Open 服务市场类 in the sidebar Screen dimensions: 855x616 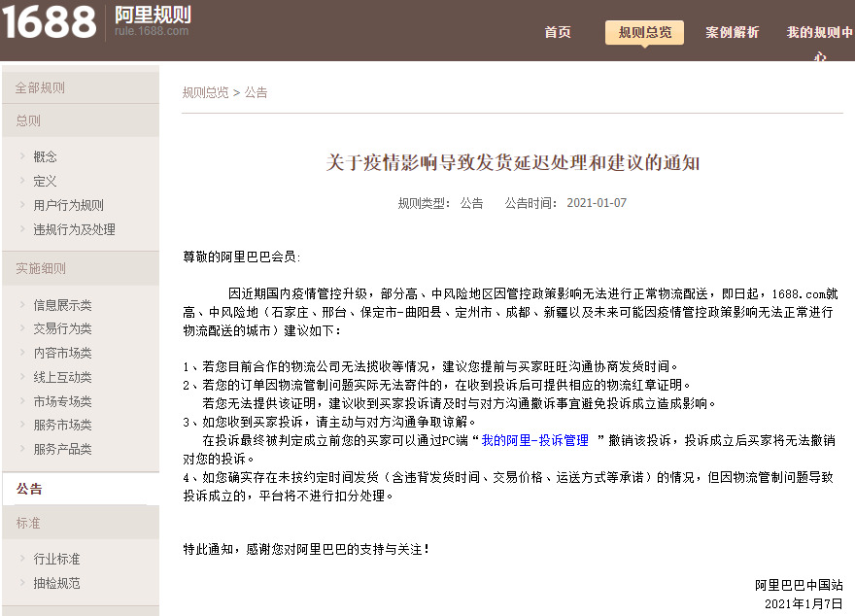coord(62,425)
